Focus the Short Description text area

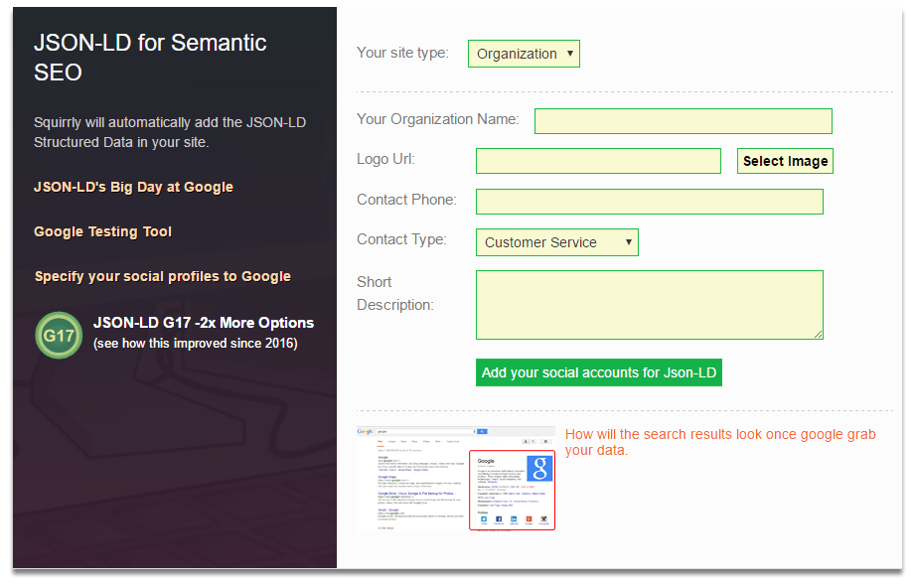coord(649,305)
